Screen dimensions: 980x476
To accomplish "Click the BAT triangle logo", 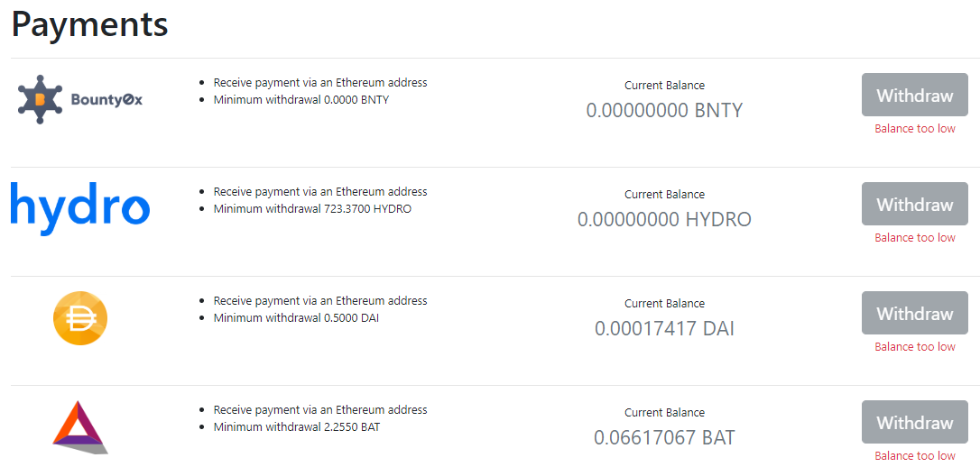I will tap(80, 427).
